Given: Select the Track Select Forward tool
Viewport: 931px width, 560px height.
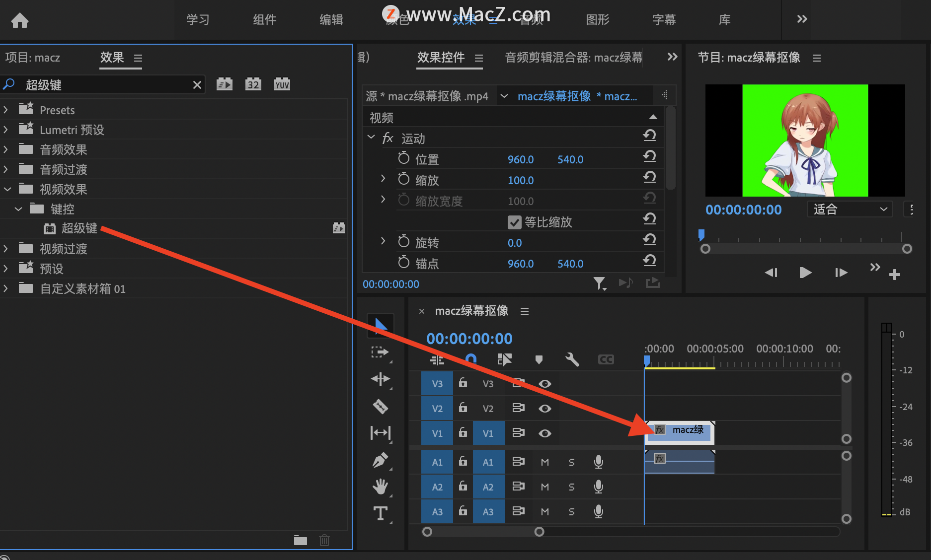Looking at the screenshot, I should point(381,352).
